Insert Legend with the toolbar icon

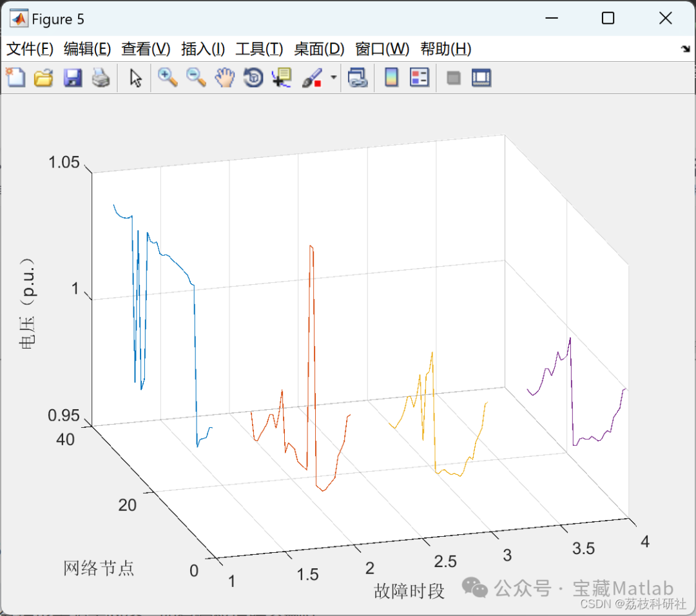coord(420,78)
